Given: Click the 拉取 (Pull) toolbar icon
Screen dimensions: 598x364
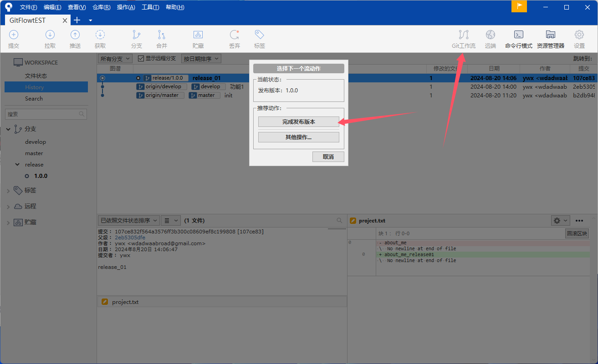Looking at the screenshot, I should pyautogui.click(x=50, y=35).
